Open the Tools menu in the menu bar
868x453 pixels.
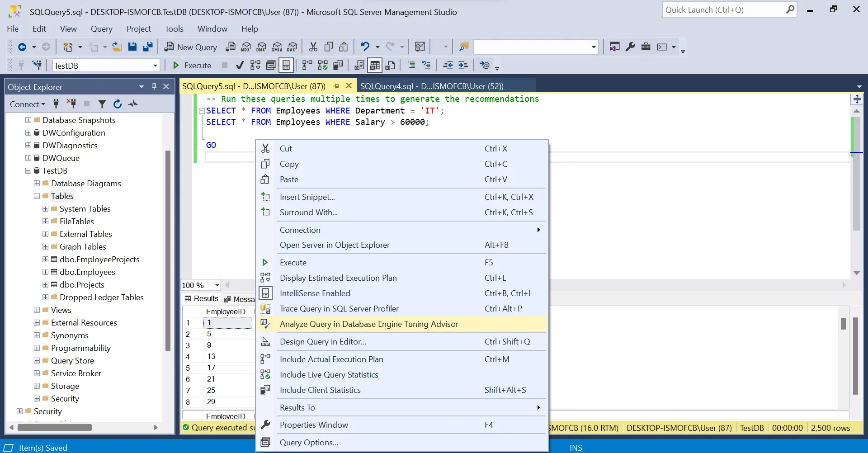(174, 29)
